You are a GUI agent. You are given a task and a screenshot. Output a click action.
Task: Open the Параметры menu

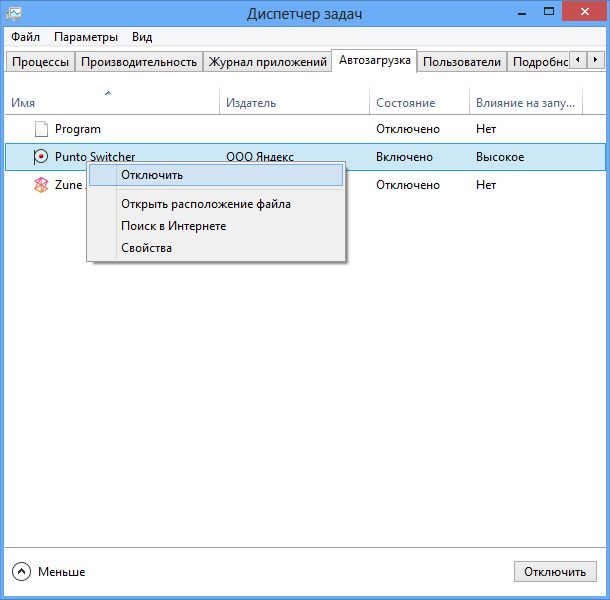click(x=86, y=37)
